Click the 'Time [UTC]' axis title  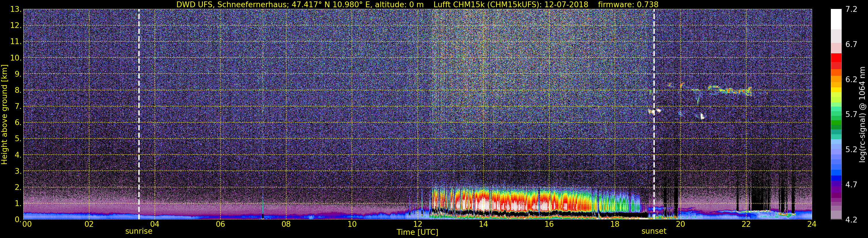pyautogui.click(x=417, y=232)
